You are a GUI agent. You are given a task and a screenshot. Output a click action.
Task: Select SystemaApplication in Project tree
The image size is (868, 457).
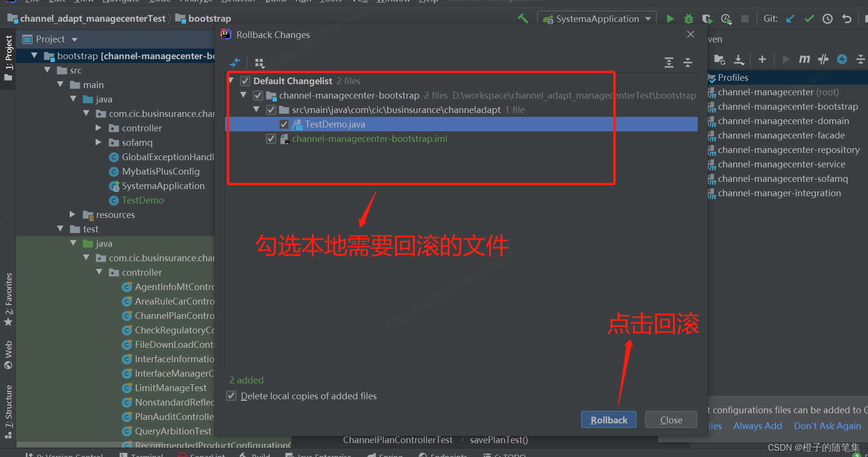tap(163, 186)
